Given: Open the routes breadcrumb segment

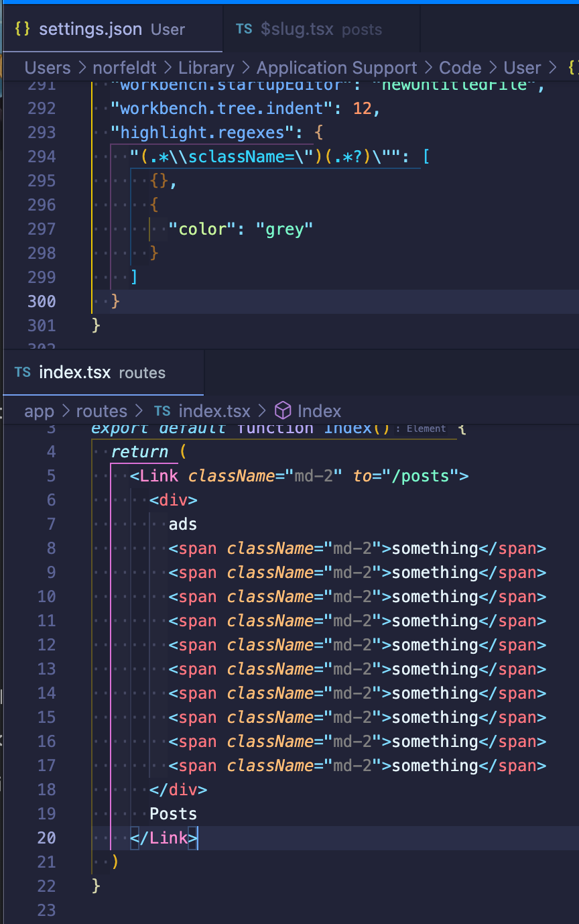Looking at the screenshot, I should (102, 411).
